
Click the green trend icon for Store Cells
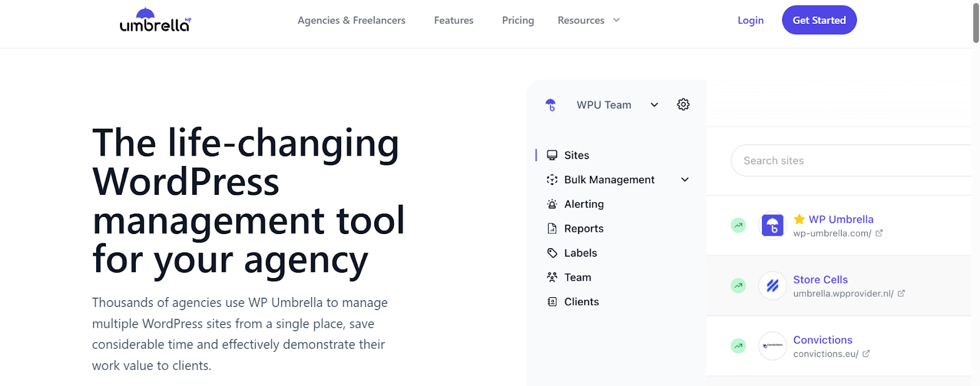pyautogui.click(x=739, y=286)
